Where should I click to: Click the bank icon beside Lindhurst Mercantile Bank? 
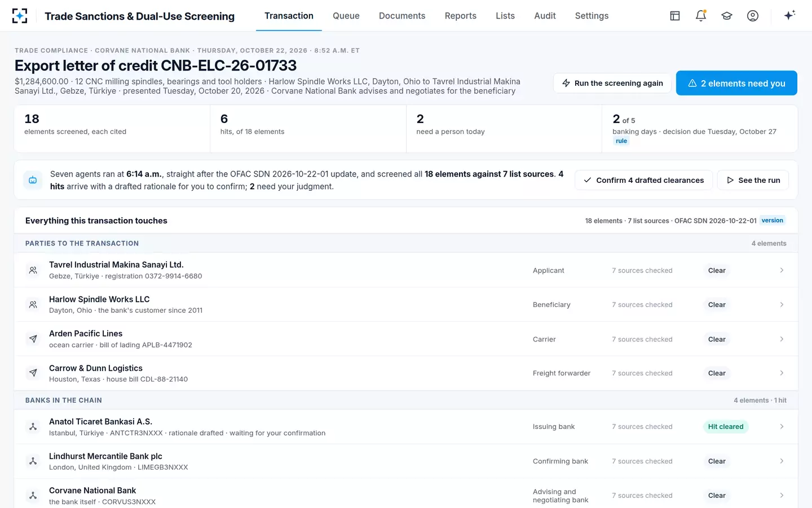click(33, 461)
